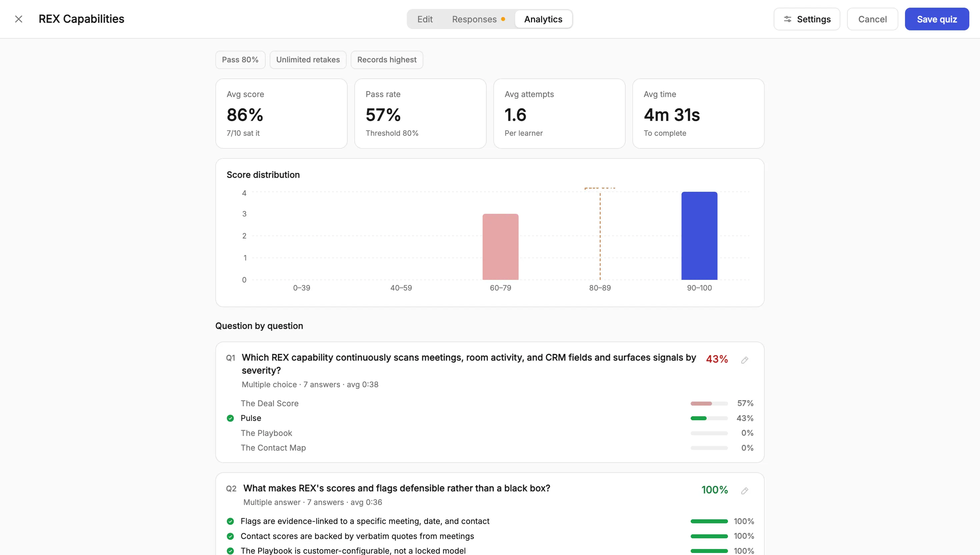Click the pencil edit icon for Q2
The height and width of the screenshot is (555, 980).
tap(745, 491)
